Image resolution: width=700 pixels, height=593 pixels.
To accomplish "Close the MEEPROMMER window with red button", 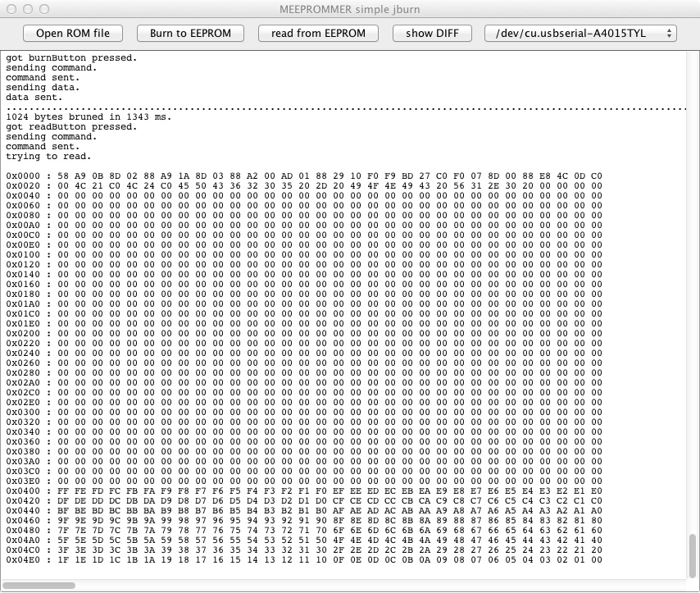I will point(11,8).
